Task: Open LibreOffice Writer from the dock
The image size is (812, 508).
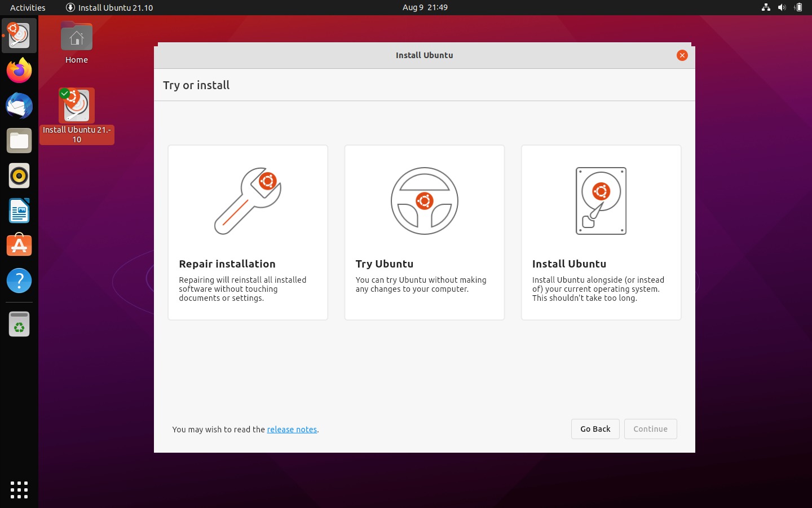Action: click(19, 211)
